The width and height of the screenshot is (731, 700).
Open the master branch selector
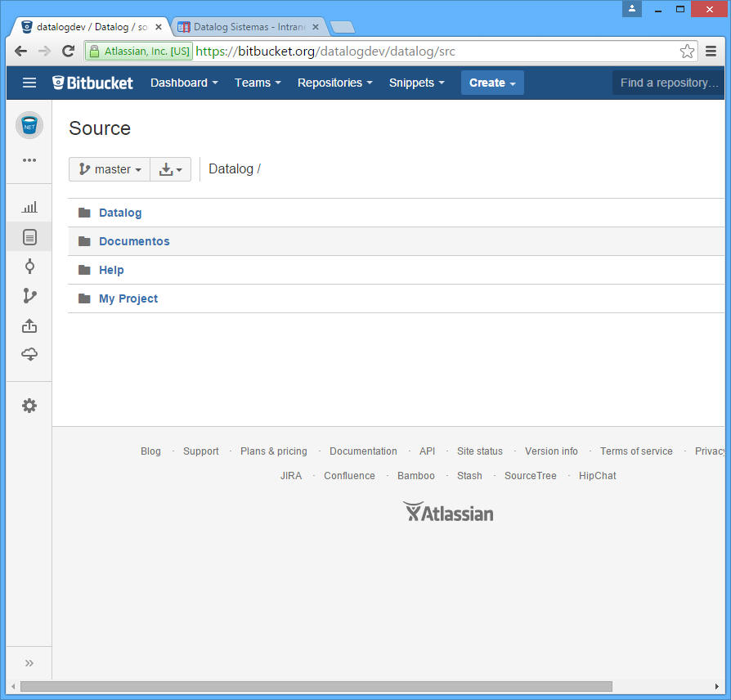(x=110, y=168)
